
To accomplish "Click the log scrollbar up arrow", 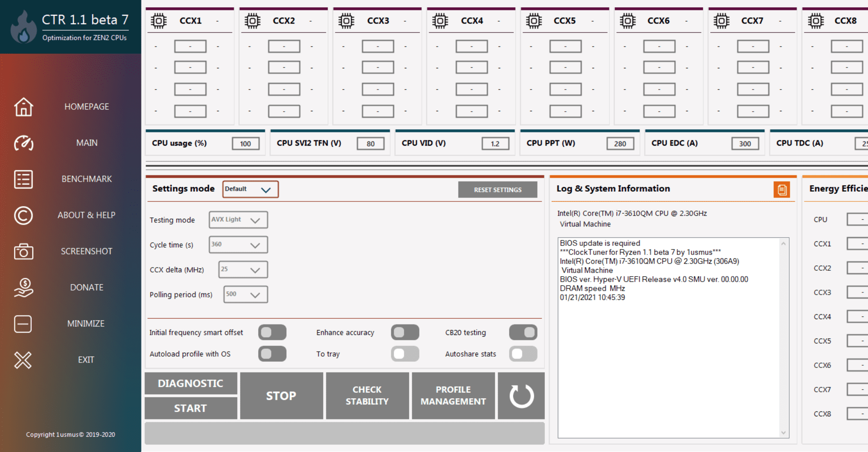I will pyautogui.click(x=784, y=244).
